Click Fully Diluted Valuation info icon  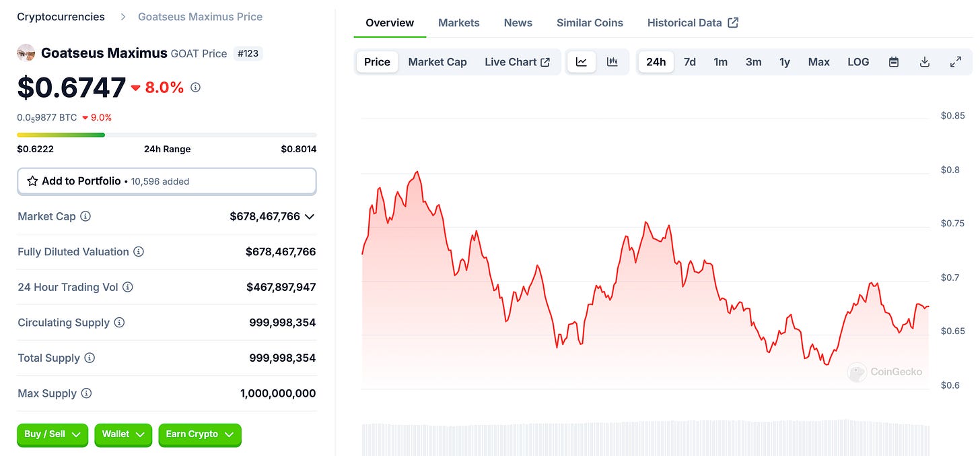(139, 252)
